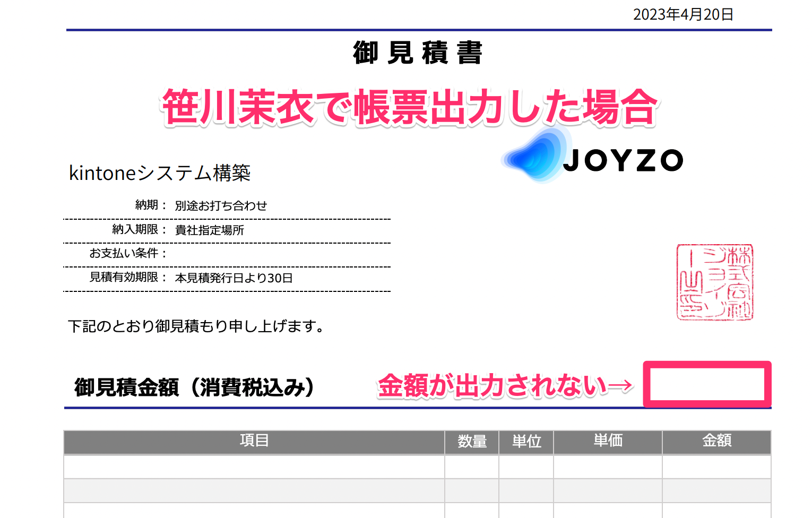Click the 単価 column header

(608, 441)
